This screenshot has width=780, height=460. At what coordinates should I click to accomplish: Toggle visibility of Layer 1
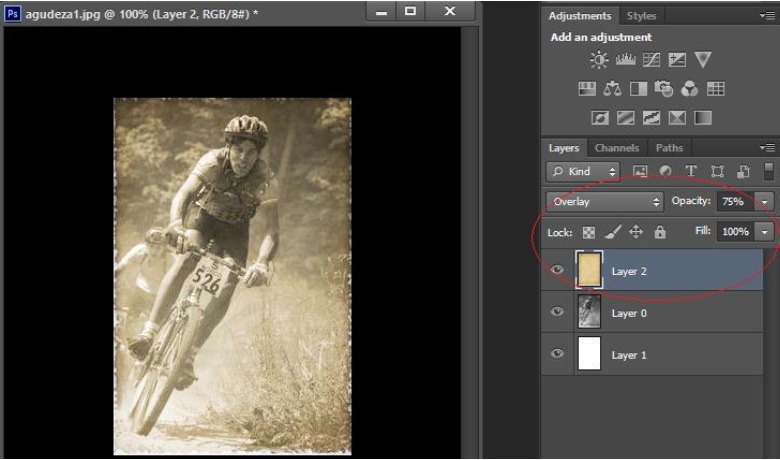tap(558, 354)
